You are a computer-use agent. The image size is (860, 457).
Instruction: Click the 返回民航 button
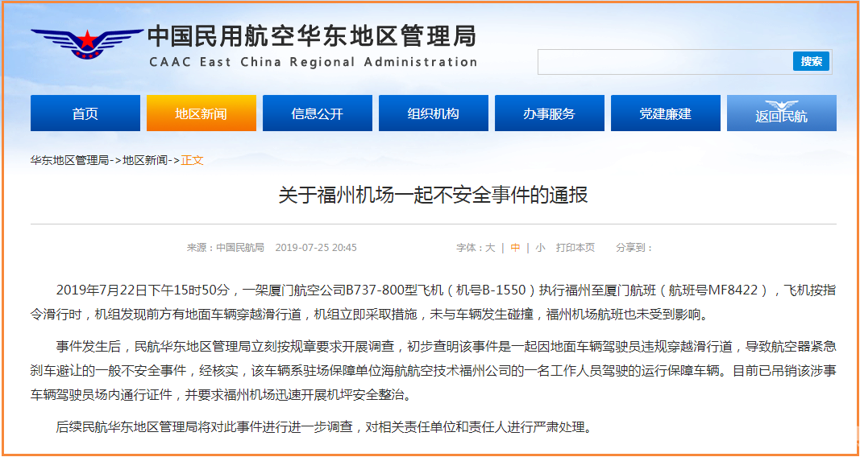click(x=782, y=113)
